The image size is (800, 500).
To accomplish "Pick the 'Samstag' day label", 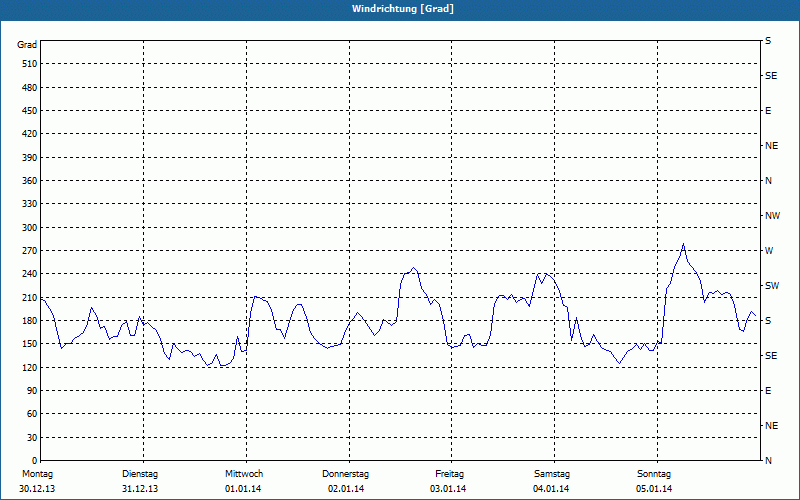I will 552,474.
